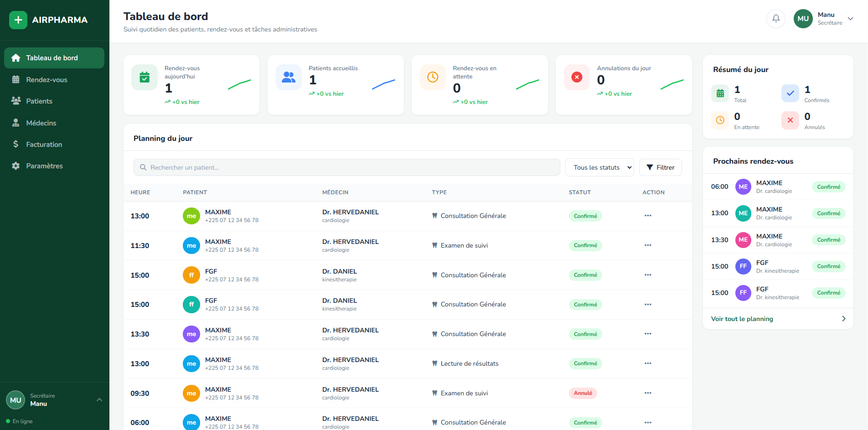Screen dimensions: 868x430
Task: Open actions menu for 11:30 Examen de suivi row
Action: pyautogui.click(x=648, y=245)
